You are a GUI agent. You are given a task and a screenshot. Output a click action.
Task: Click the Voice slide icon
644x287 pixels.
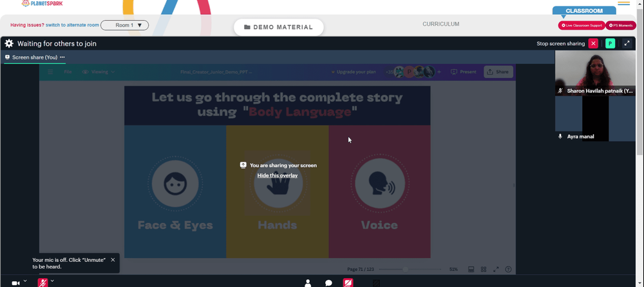click(x=379, y=183)
